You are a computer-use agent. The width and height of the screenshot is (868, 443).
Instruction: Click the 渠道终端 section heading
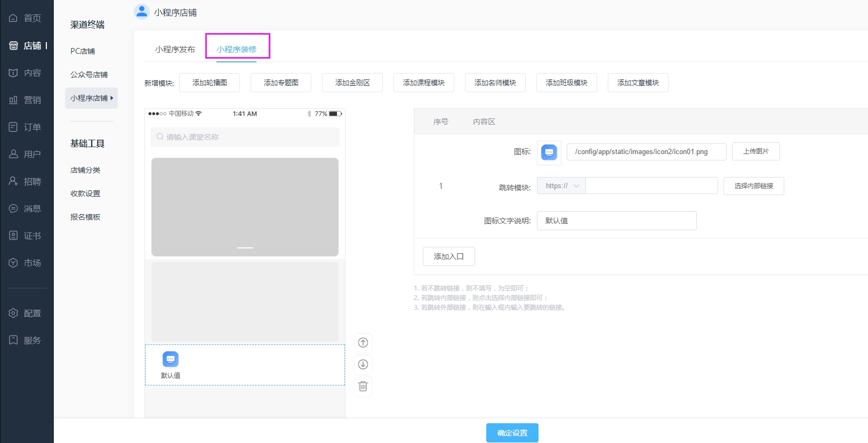(87, 25)
